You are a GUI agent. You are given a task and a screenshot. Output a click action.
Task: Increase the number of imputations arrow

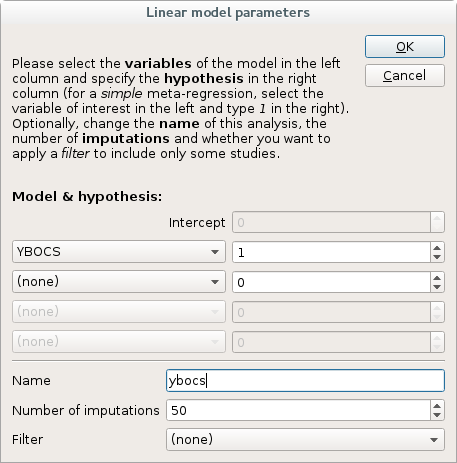437,405
